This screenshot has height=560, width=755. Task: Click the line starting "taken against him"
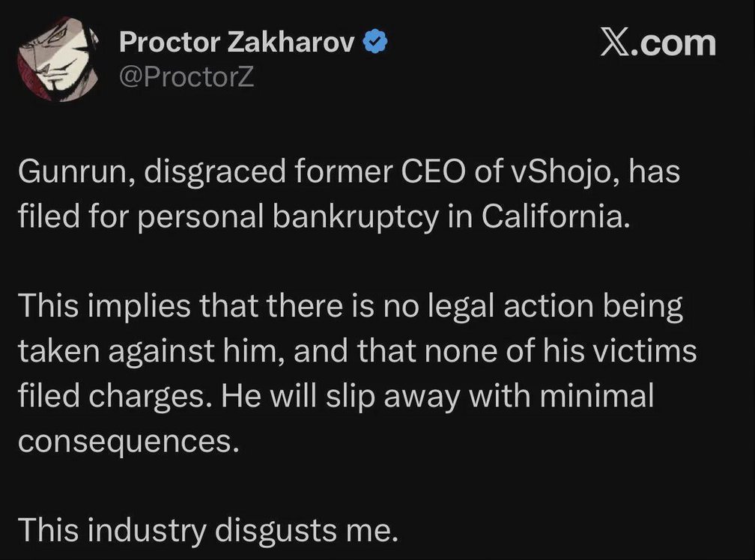click(x=357, y=351)
